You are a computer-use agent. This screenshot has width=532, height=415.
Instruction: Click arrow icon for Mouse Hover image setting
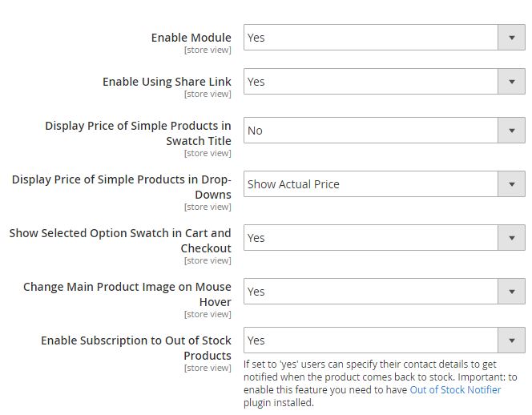click(x=512, y=292)
